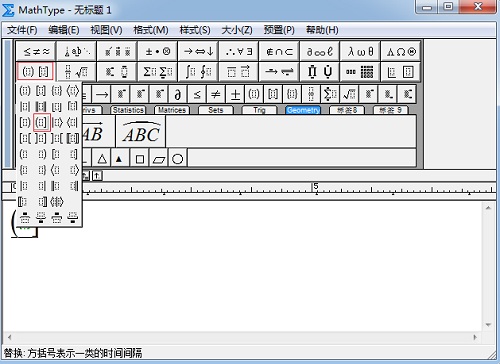This screenshot has height=364, width=500.
Task: Insert the right angle bracket only template
Action: click(x=74, y=170)
